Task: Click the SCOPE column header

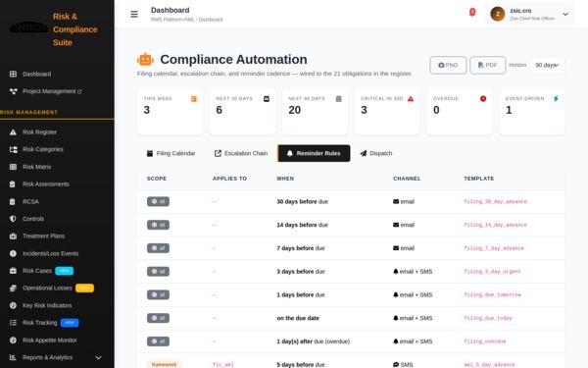Action: point(157,179)
